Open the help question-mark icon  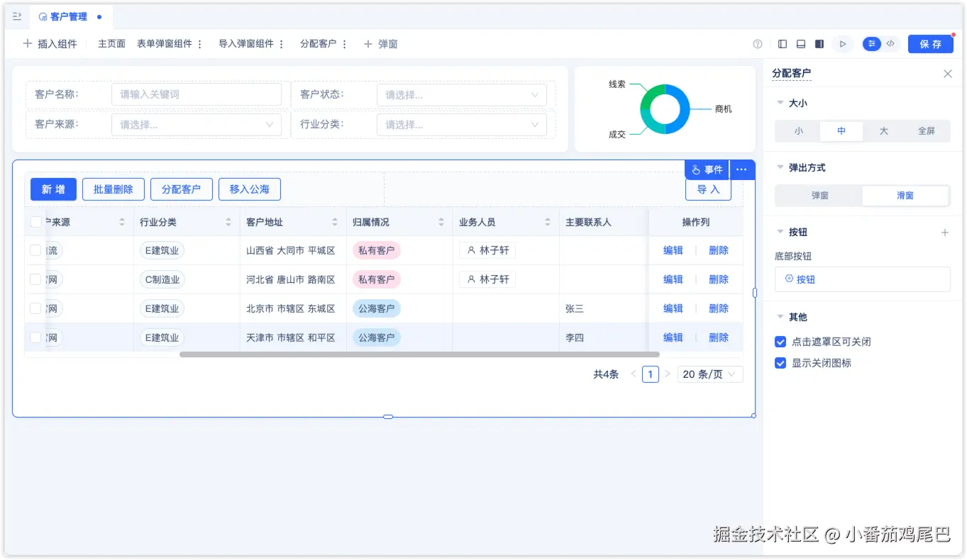[758, 44]
